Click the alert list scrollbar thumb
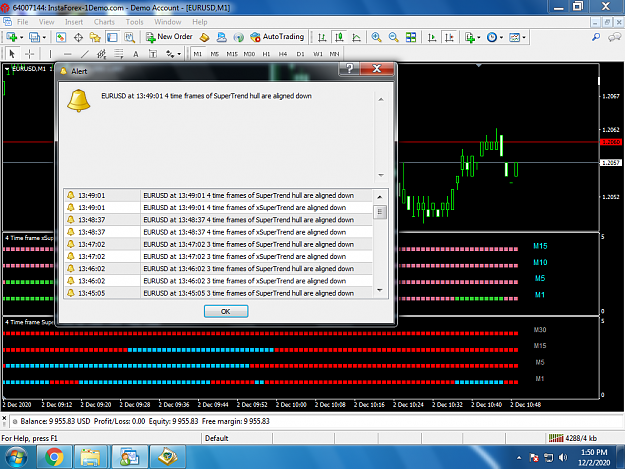The height and width of the screenshot is (469, 625). 380,212
